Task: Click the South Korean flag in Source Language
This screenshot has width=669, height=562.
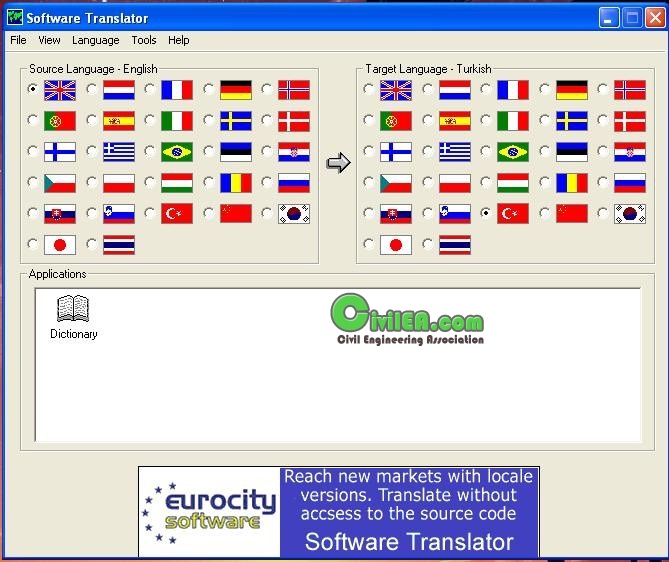Action: [294, 214]
